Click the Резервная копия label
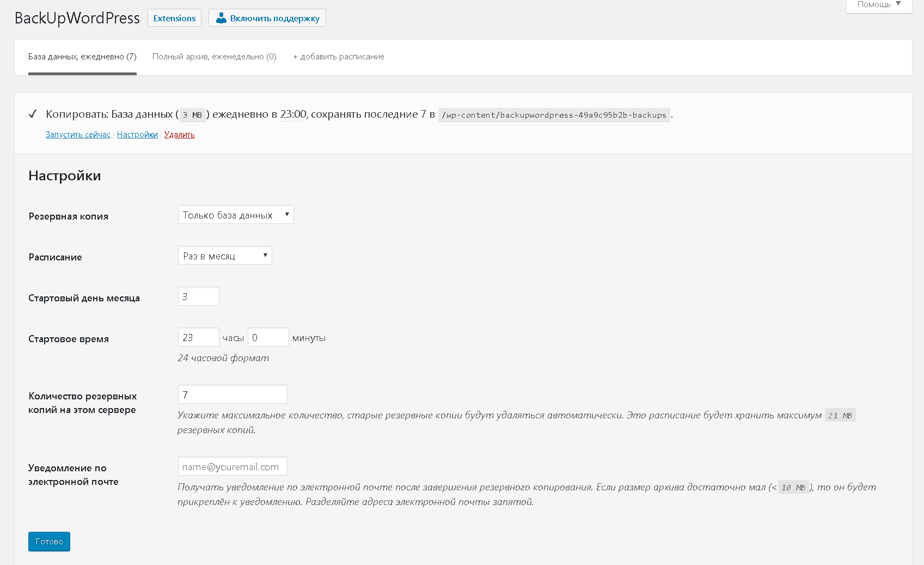924x565 pixels. [69, 216]
